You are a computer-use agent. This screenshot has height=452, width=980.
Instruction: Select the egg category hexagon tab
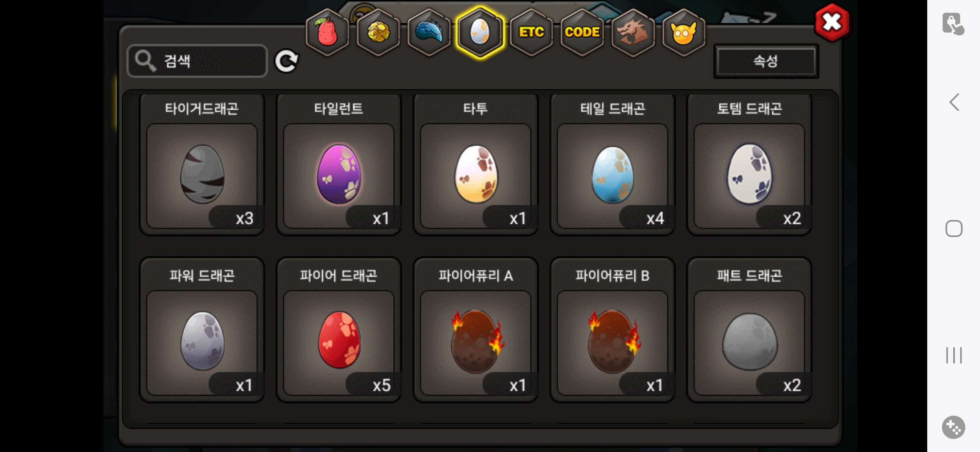coord(480,33)
